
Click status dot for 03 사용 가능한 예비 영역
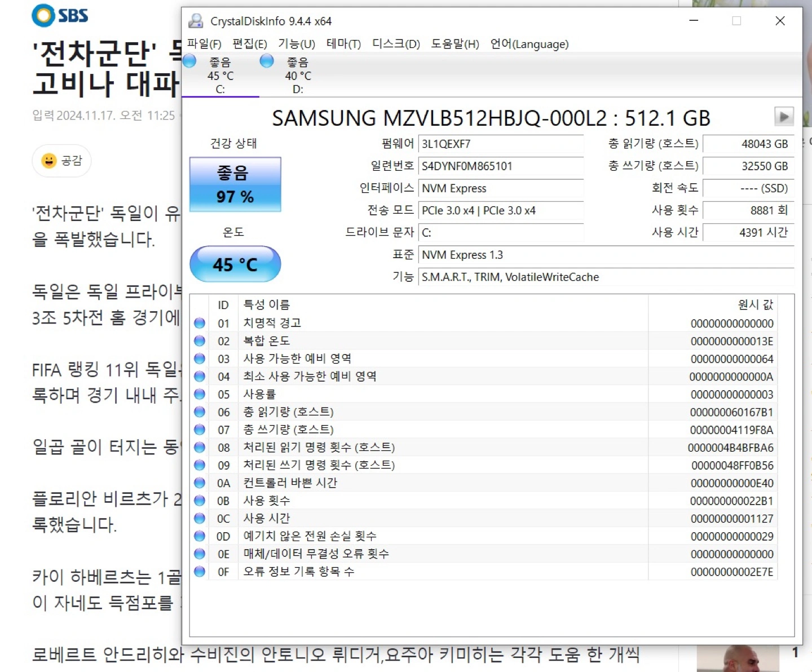(200, 359)
